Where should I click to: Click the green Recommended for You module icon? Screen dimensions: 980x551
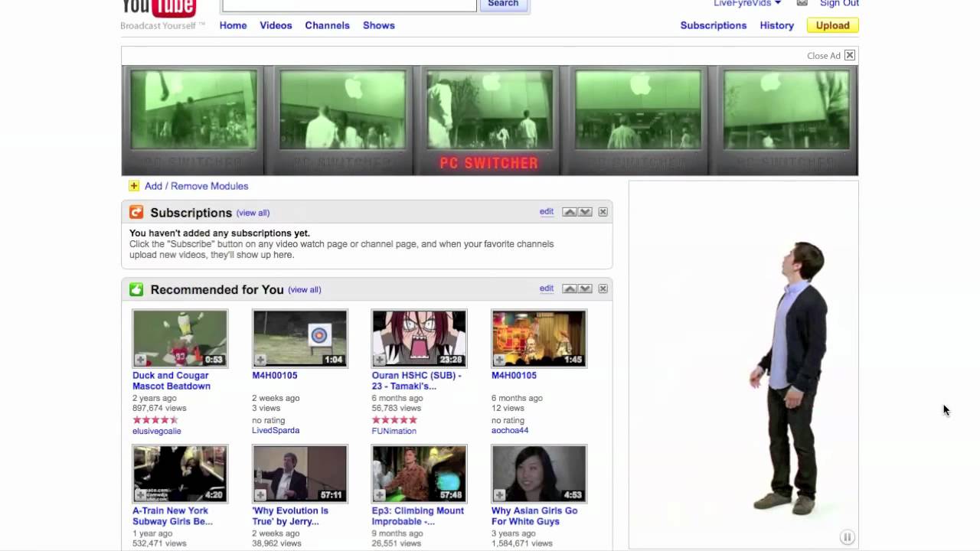pyautogui.click(x=136, y=289)
